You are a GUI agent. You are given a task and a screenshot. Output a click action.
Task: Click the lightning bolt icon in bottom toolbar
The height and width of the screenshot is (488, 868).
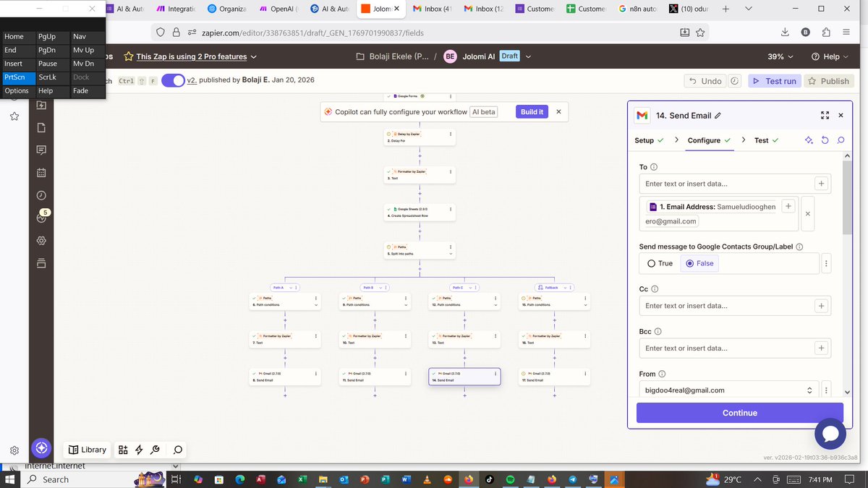pyautogui.click(x=139, y=450)
